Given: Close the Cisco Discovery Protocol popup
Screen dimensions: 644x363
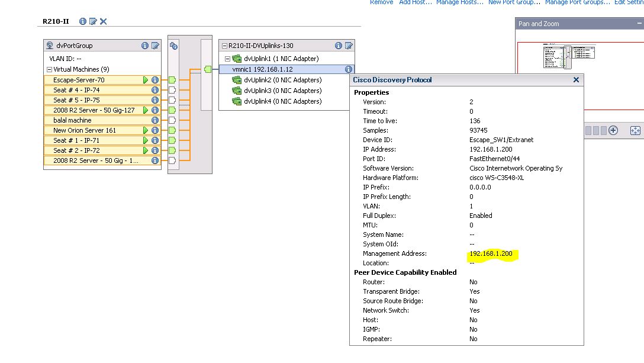Looking at the screenshot, I should (x=577, y=80).
